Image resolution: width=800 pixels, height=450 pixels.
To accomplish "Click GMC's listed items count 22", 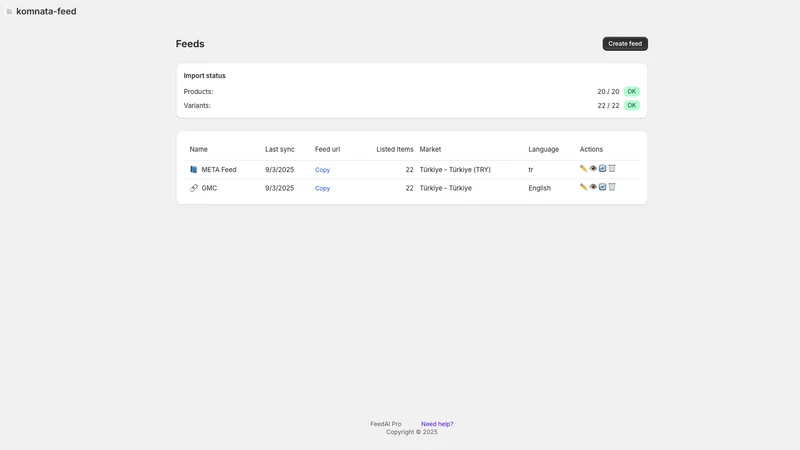I will coord(409,188).
